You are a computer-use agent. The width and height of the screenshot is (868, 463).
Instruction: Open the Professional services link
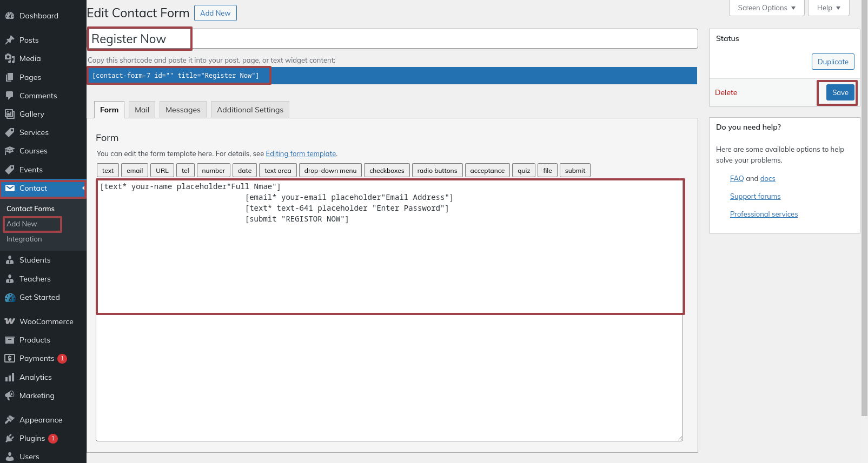click(764, 214)
